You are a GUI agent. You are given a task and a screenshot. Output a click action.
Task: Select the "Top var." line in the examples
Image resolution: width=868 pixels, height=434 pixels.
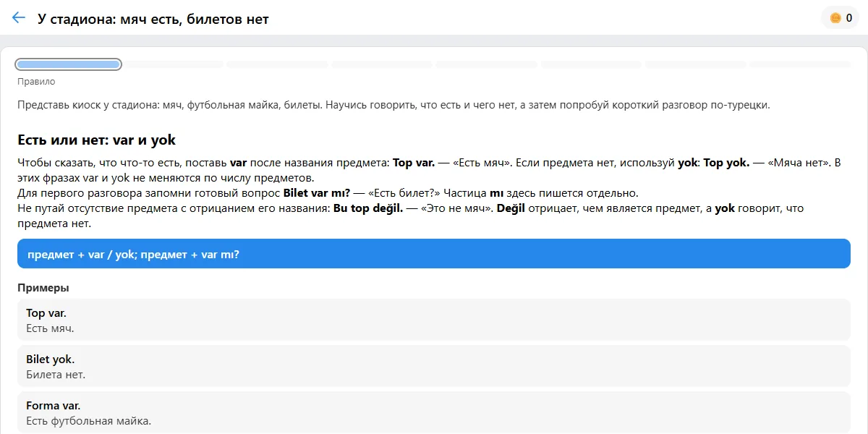46,313
